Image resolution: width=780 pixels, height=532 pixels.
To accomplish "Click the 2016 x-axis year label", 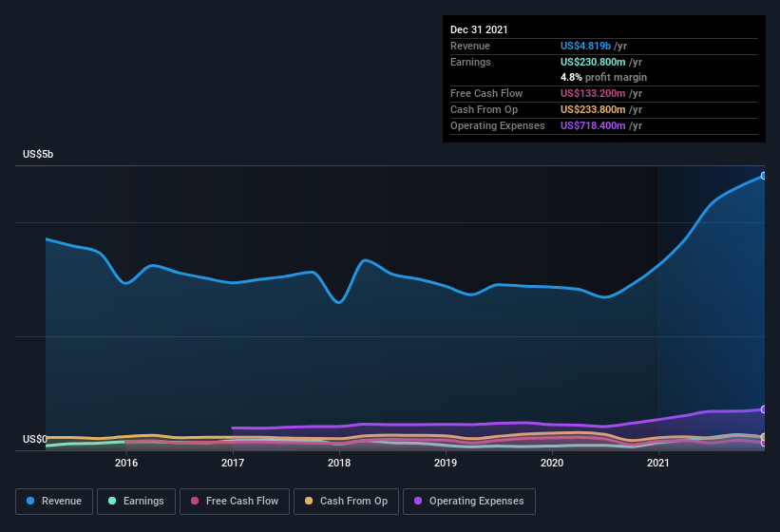I will tap(126, 463).
